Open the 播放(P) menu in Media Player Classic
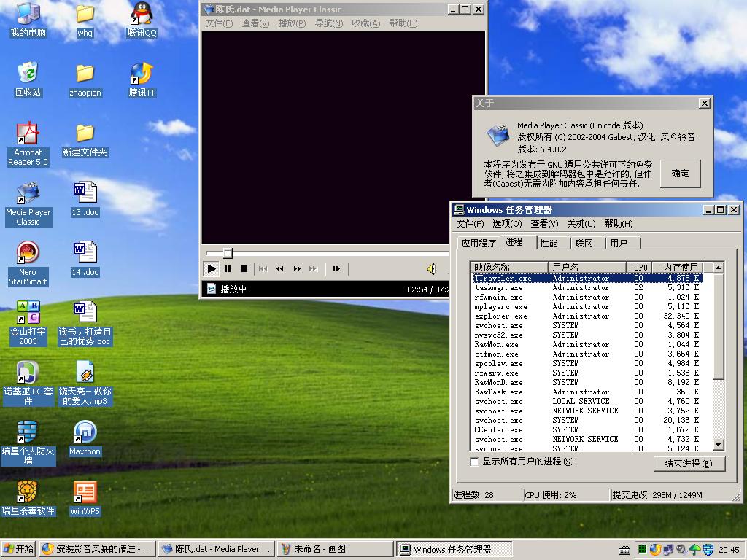The image size is (747, 560). click(292, 23)
